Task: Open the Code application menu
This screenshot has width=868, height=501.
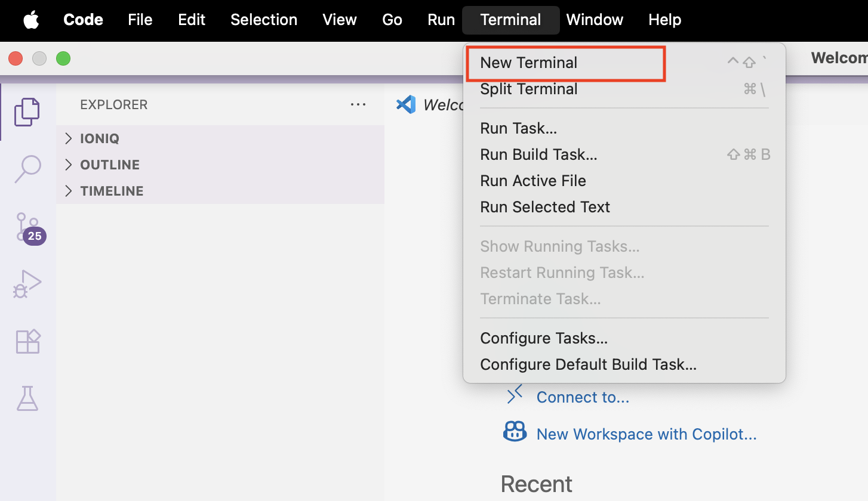Action: pyautogui.click(x=83, y=20)
